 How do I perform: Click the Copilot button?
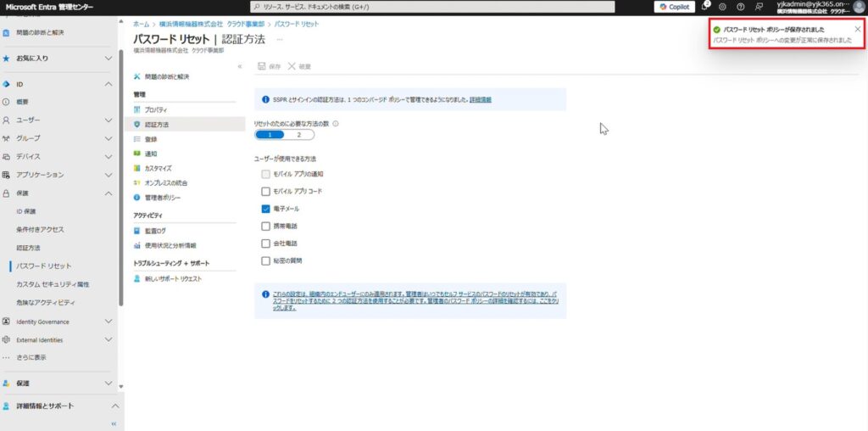pos(674,7)
